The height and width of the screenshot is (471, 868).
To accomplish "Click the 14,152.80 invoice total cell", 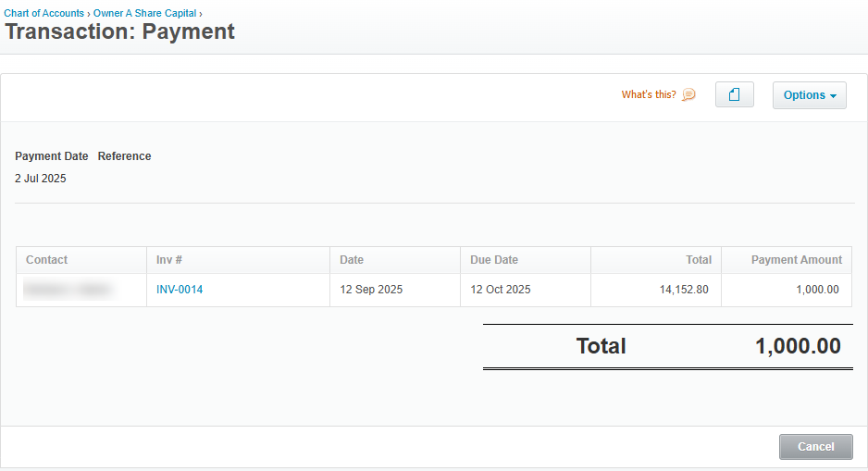I will click(x=684, y=290).
